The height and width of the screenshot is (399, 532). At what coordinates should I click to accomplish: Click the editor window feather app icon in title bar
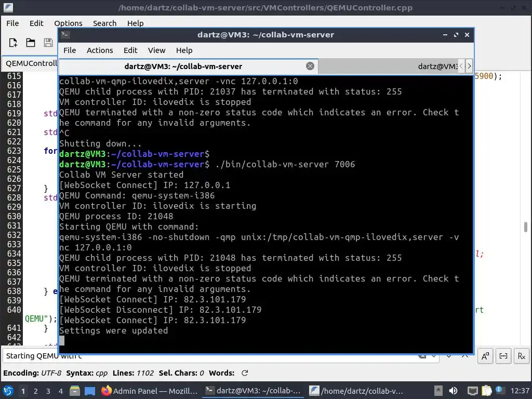tap(8, 7)
